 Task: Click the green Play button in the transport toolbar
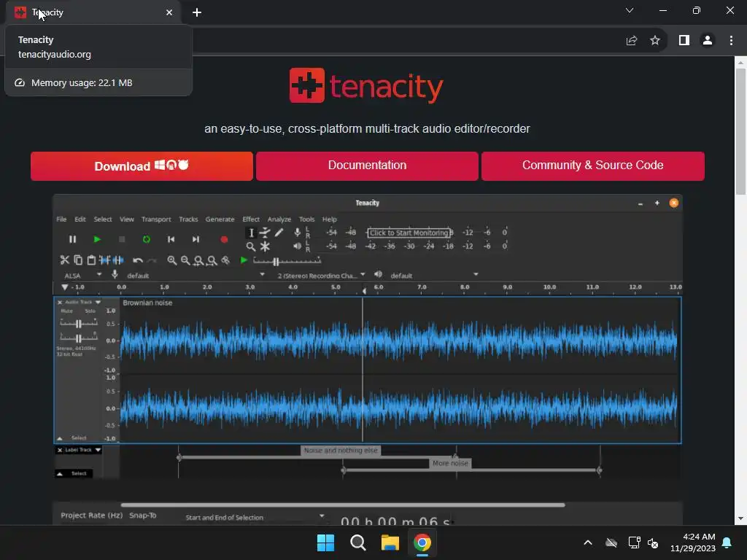click(97, 239)
